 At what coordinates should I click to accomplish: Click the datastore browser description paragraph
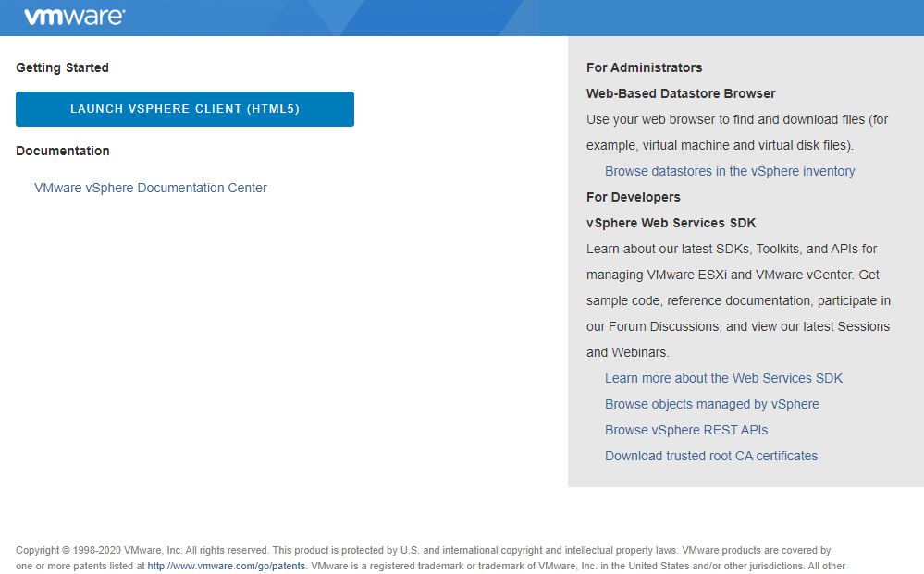(736, 132)
